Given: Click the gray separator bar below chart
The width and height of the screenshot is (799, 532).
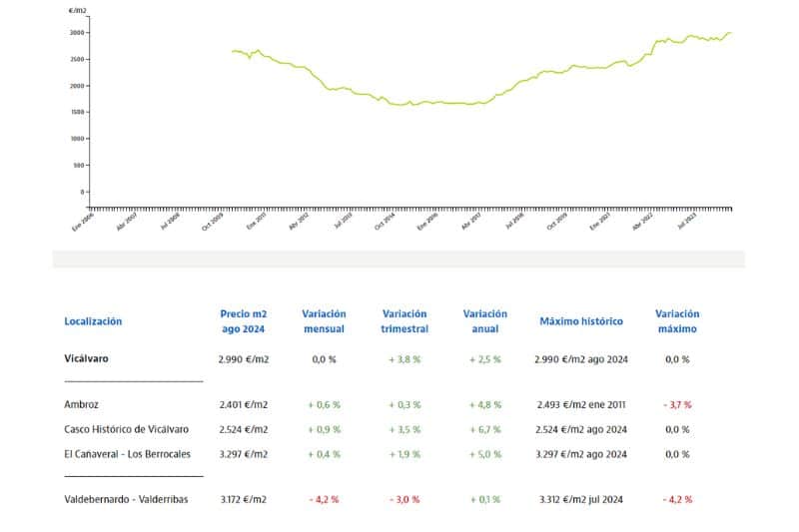Looking at the screenshot, I should pos(399,260).
